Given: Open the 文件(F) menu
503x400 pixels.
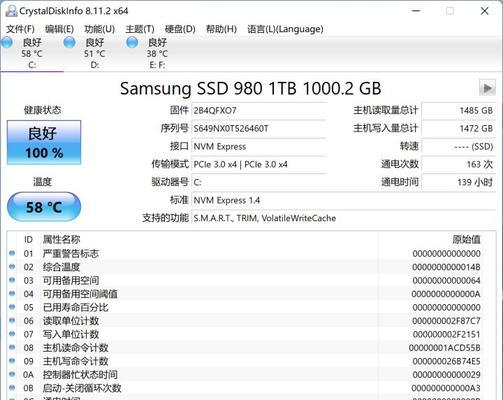Looking at the screenshot, I should [x=20, y=29].
